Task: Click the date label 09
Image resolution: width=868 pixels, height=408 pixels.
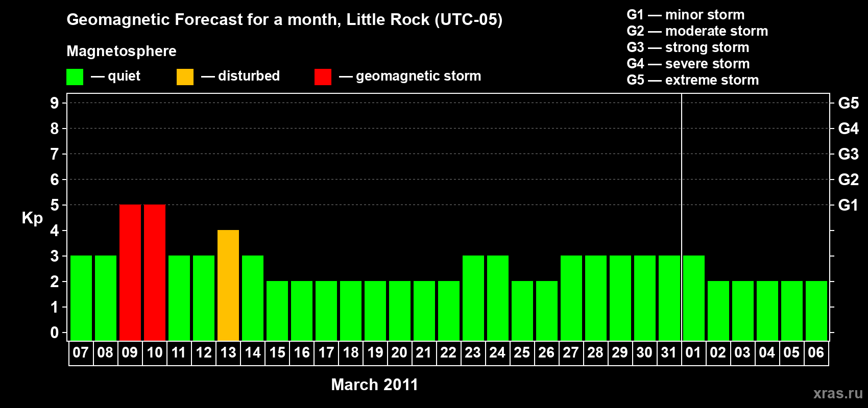Action: pos(130,353)
